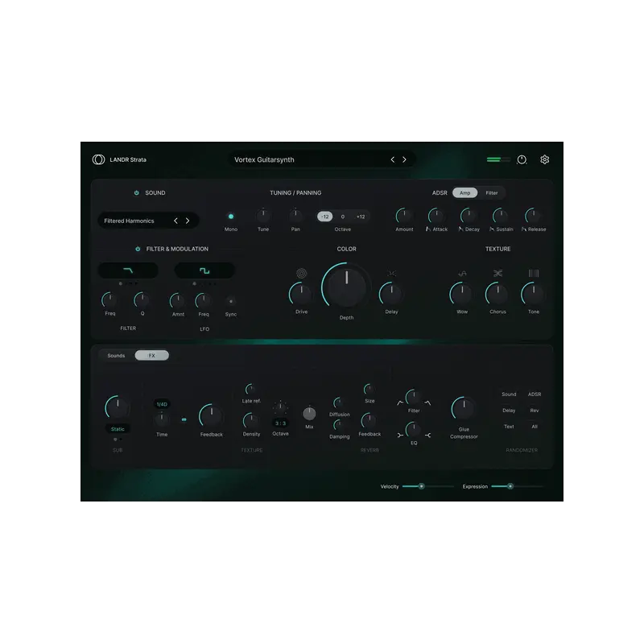Click the filter Freq knob
Viewport: 644px width, 644px height.
click(x=109, y=300)
